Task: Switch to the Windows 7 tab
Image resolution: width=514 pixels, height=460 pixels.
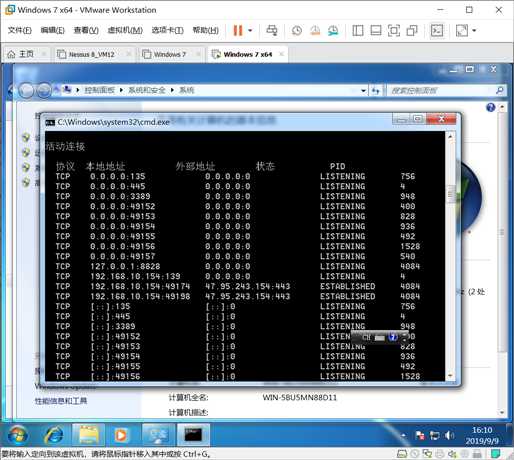Action: [x=170, y=54]
